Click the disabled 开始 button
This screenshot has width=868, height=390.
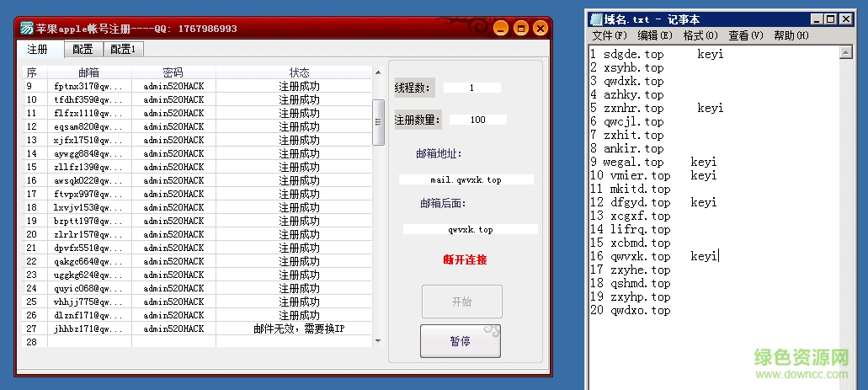pos(462,302)
